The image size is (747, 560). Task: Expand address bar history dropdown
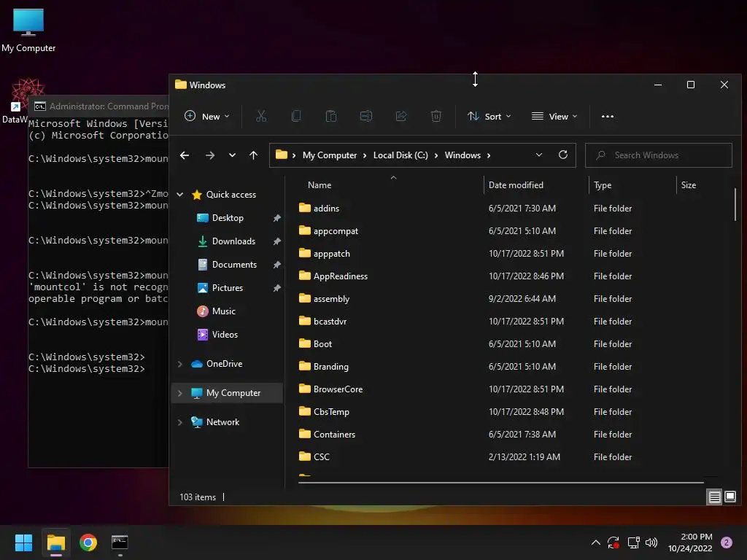point(539,155)
